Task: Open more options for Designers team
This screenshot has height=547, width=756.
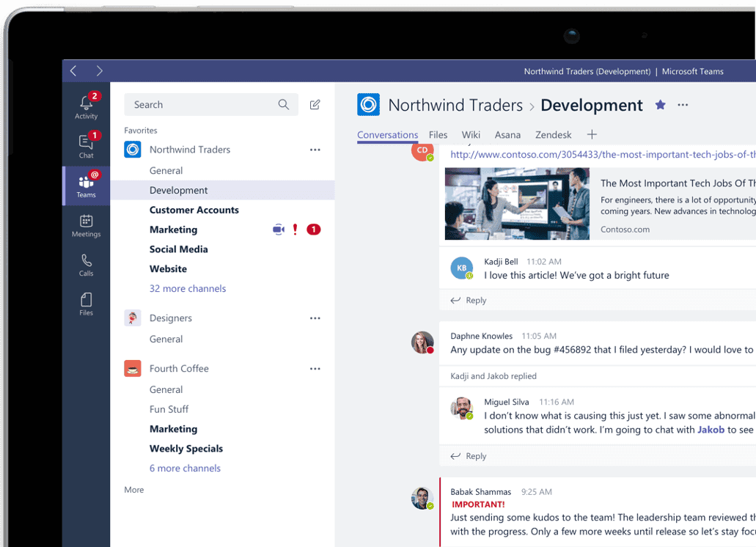Action: [315, 318]
